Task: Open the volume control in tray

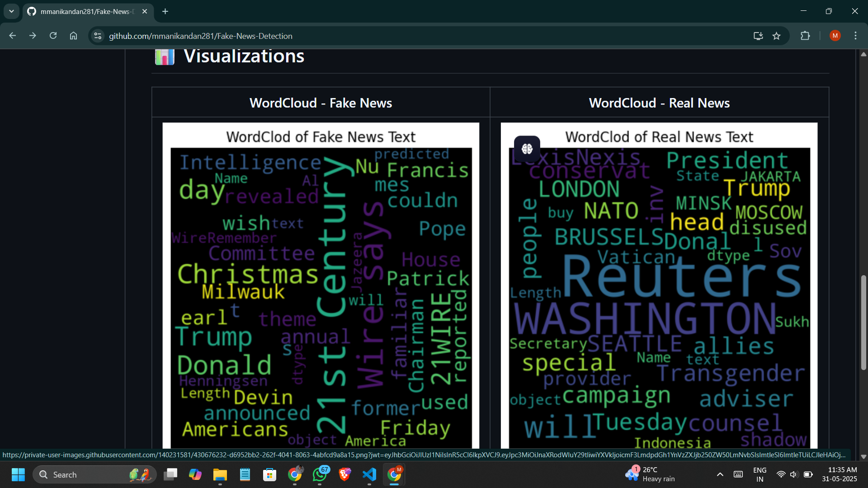Action: pyautogui.click(x=794, y=474)
